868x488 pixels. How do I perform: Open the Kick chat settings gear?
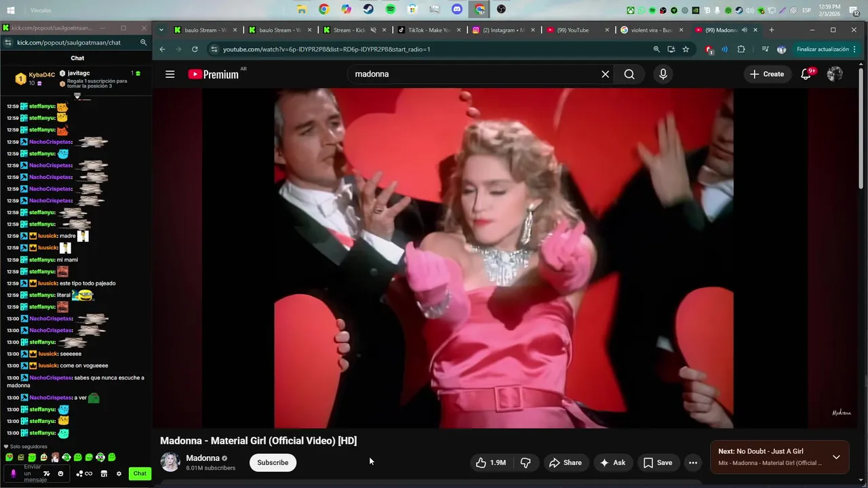[119, 474]
